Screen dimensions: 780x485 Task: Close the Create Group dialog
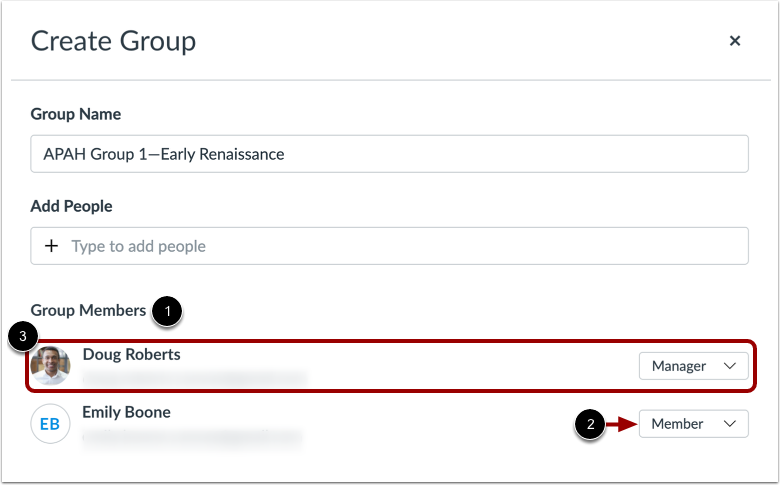tap(734, 41)
